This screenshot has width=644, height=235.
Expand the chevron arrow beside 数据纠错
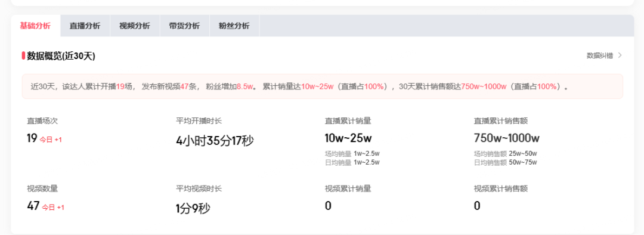620,55
